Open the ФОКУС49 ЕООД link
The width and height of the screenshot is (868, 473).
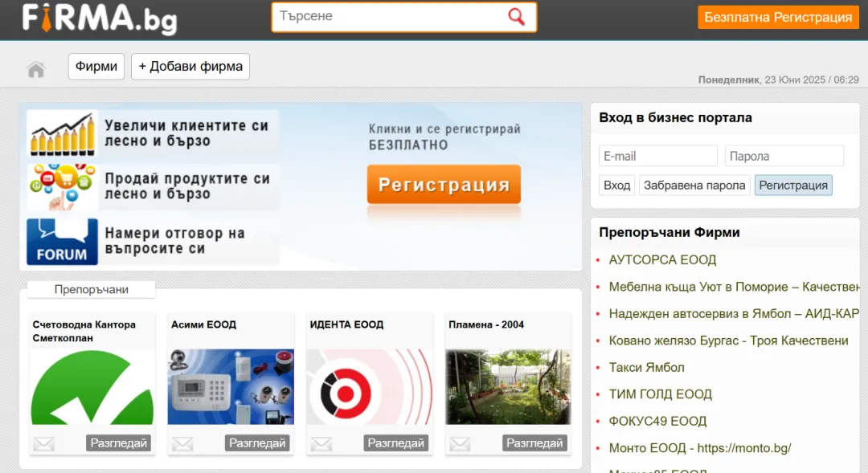pos(657,421)
